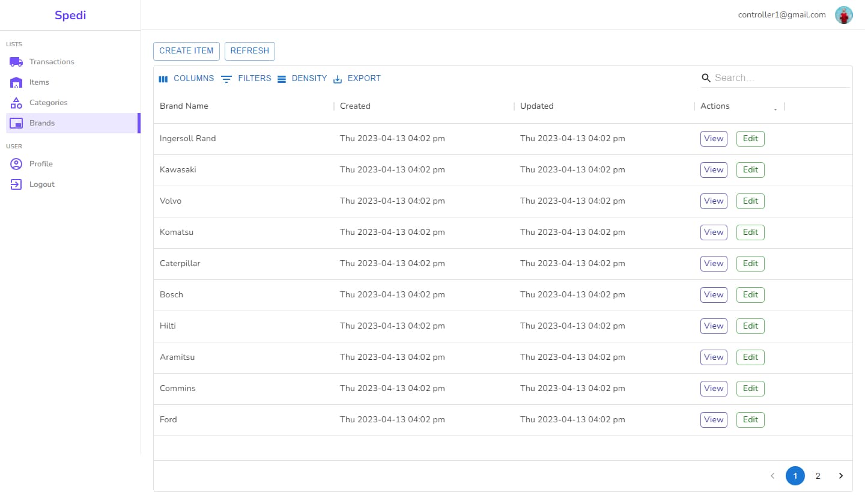Click the user avatar picture
Viewport: 865px width, 504px height.
[x=844, y=15]
